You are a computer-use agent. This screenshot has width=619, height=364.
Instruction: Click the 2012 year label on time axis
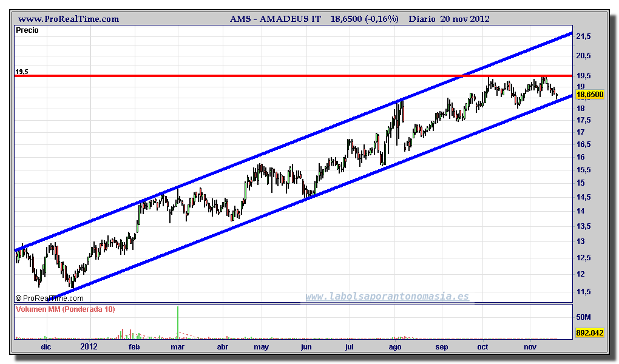click(x=89, y=347)
